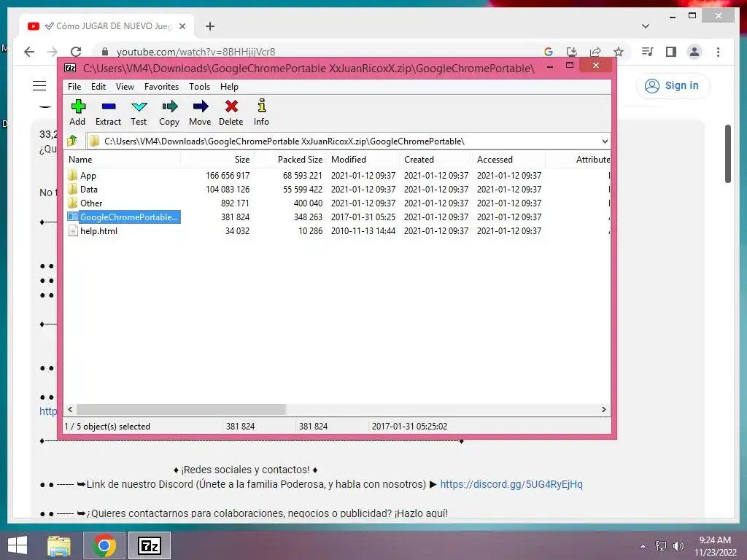
Task: Select the help.html file name
Action: click(98, 231)
